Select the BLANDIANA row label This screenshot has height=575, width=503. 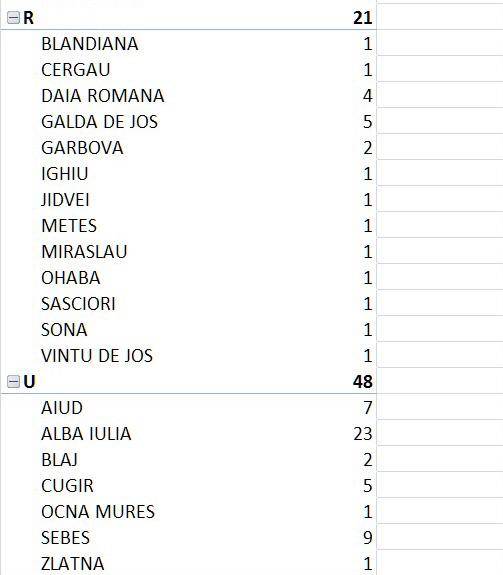point(90,44)
